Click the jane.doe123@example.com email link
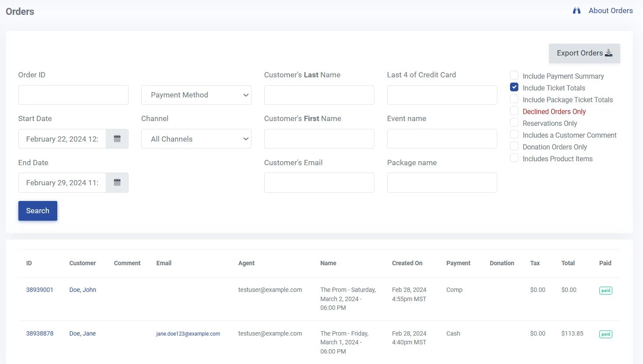 point(188,334)
